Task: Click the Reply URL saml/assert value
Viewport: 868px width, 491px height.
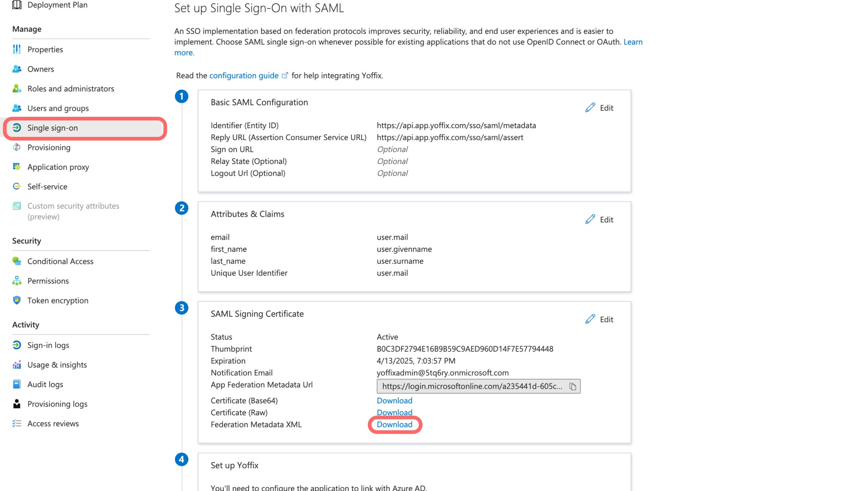Action: tap(450, 137)
